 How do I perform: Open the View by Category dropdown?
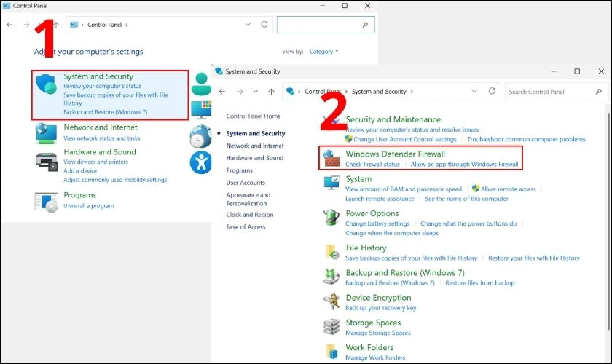[x=323, y=52]
